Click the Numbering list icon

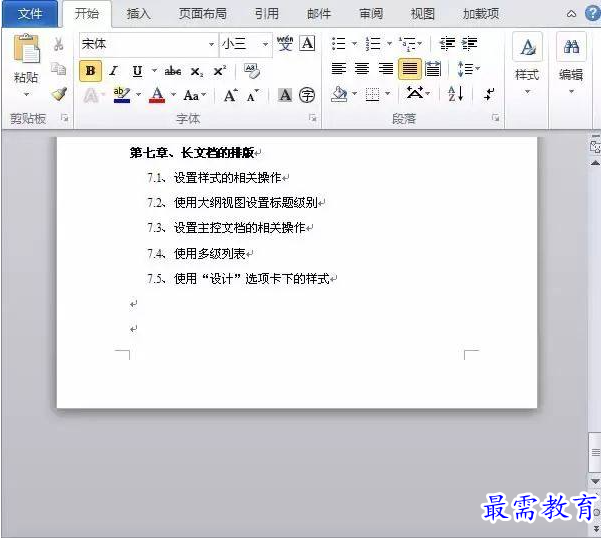pyautogui.click(x=373, y=44)
